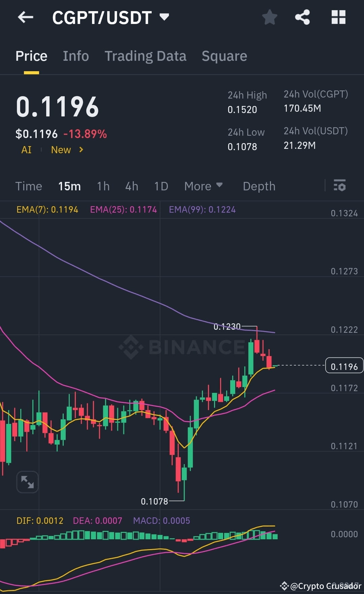Select the current price tag 0.1196
This screenshot has width=364, height=594.
344,366
